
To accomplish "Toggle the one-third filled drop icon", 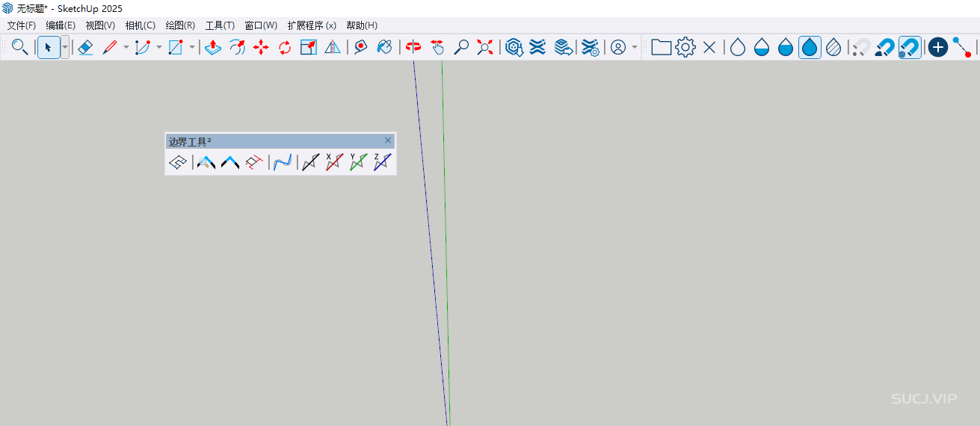I will pos(762,47).
